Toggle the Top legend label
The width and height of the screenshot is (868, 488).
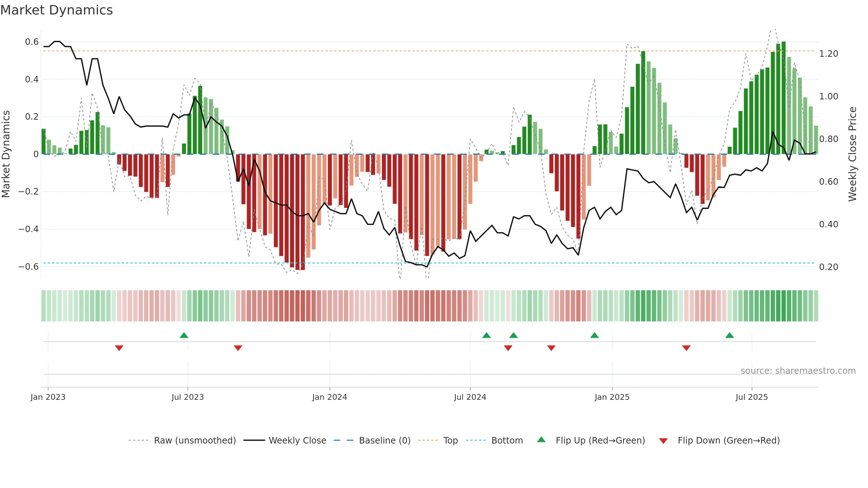(451, 441)
